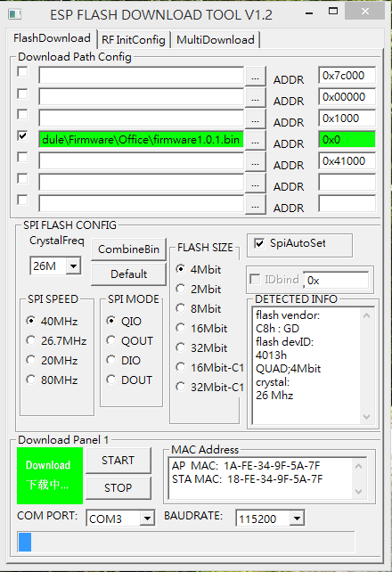Click the download progress bar
392x572 pixels.
click(186, 542)
